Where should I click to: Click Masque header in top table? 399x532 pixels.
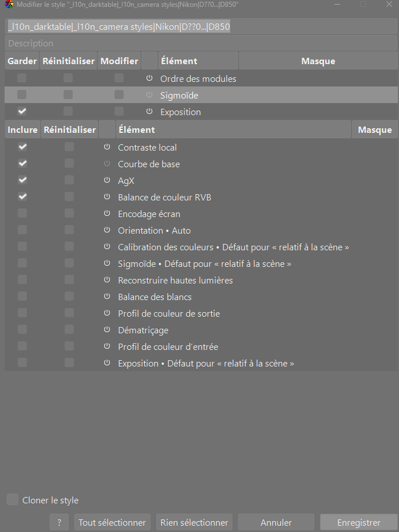(x=318, y=61)
